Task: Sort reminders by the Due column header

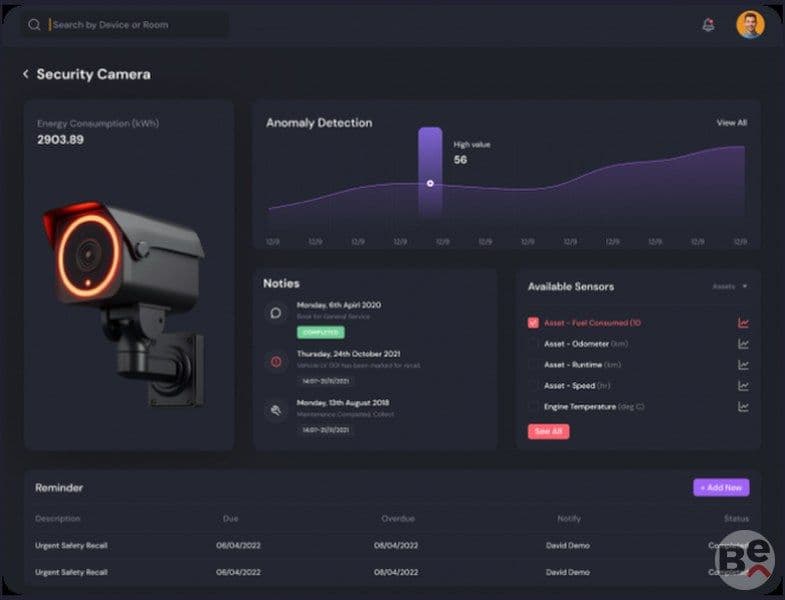Action: pos(230,518)
